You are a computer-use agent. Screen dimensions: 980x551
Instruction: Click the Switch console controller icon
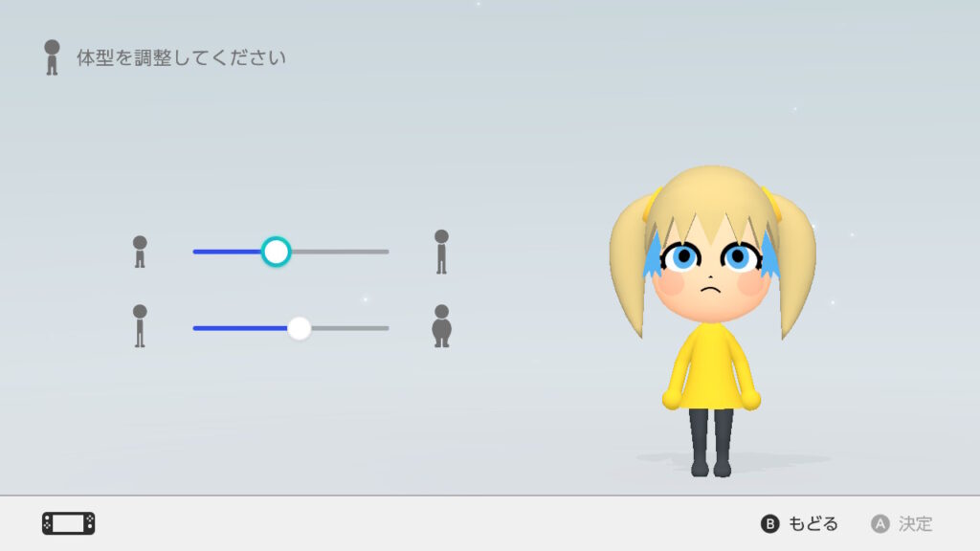[69, 523]
